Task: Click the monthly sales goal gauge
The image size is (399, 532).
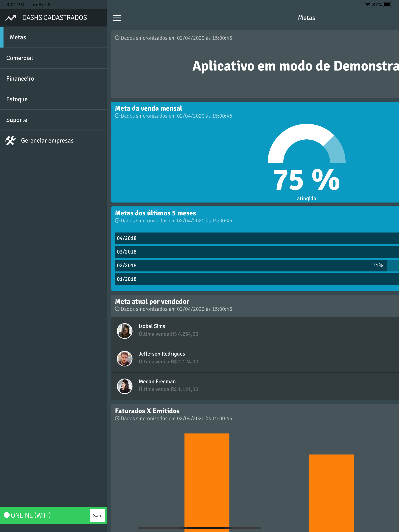Action: tap(306, 143)
